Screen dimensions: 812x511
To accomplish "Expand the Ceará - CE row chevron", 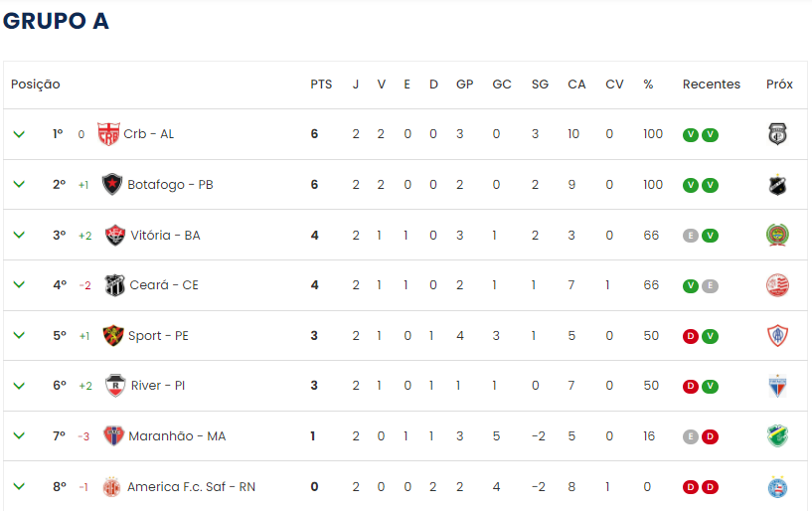I will 19,284.
